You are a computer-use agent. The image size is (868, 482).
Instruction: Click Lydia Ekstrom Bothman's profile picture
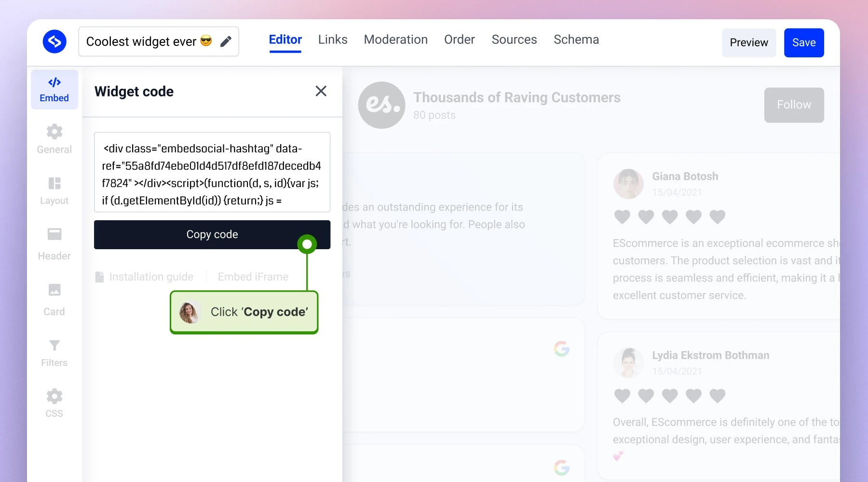628,362
